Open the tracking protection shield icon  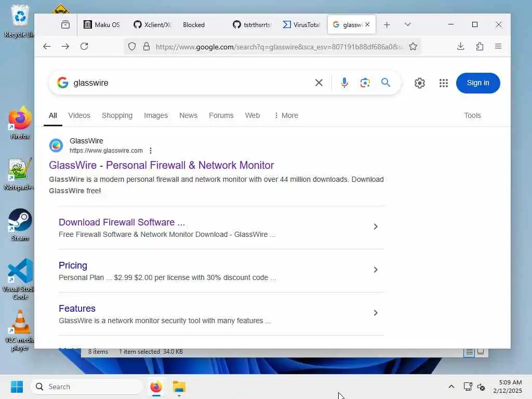[x=132, y=46]
